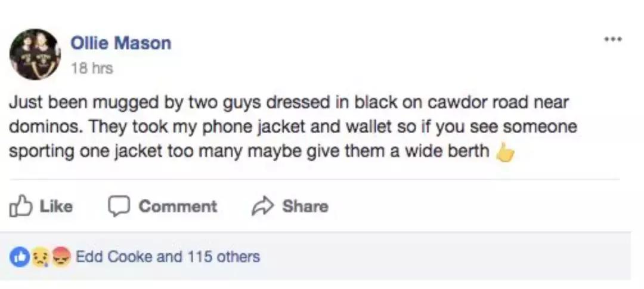Click the red angry reaction emoji

pyautogui.click(x=60, y=257)
